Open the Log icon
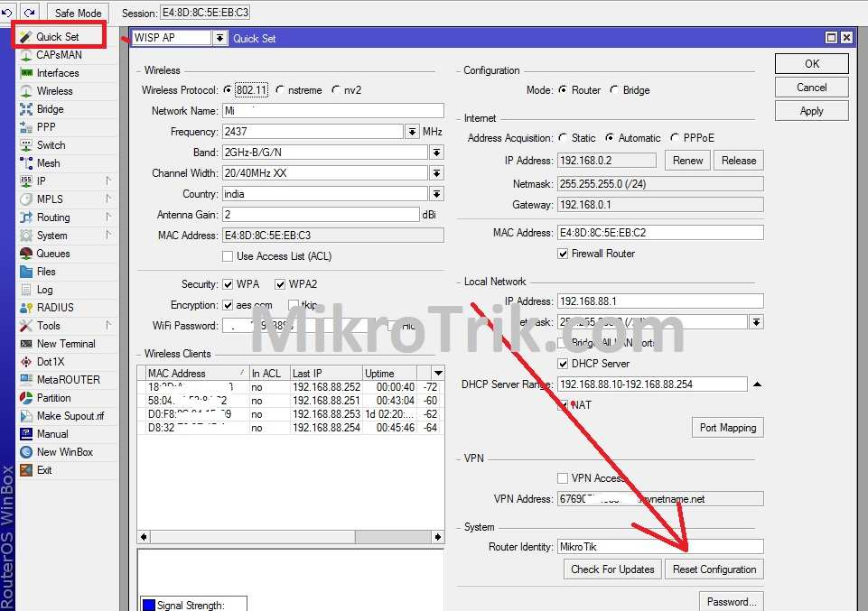This screenshot has width=868, height=611. (26, 290)
